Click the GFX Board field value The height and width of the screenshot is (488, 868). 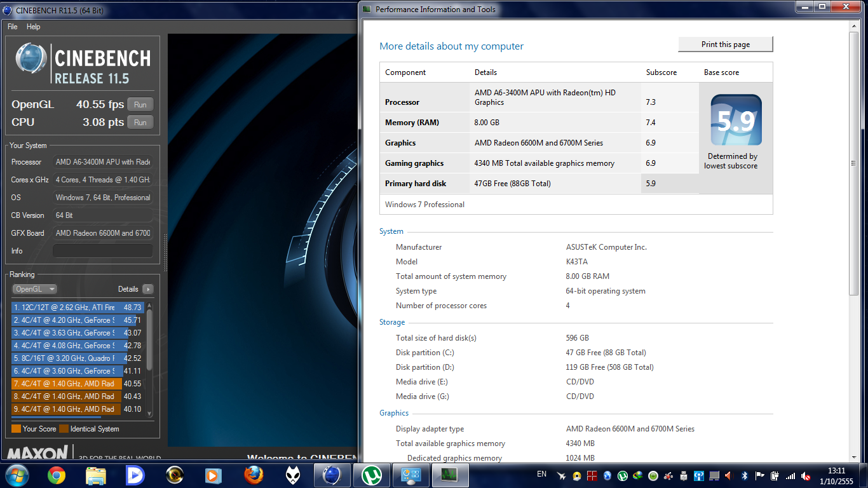pyautogui.click(x=102, y=233)
